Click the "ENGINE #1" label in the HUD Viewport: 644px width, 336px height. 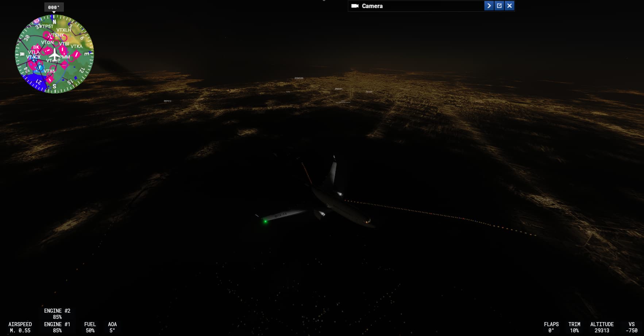(x=57, y=324)
